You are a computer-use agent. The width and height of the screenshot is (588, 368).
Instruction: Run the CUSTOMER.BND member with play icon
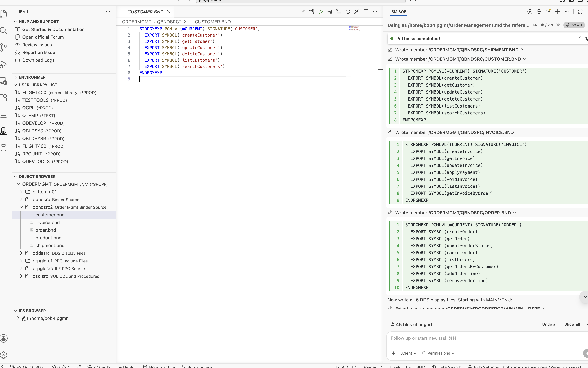(320, 12)
